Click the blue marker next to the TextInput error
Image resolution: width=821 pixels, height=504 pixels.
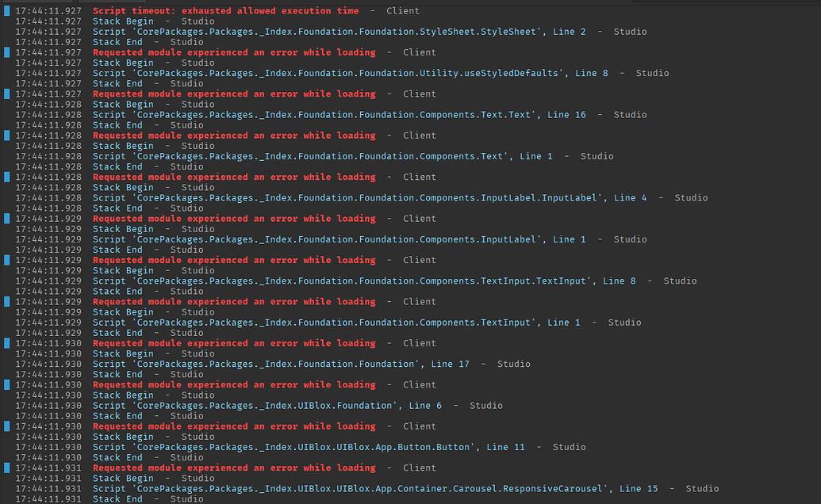6,259
